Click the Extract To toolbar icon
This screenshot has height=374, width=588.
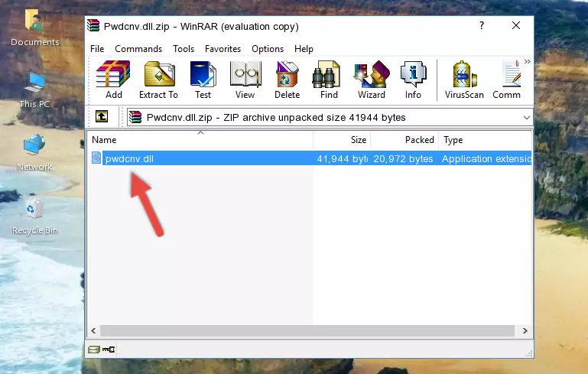[x=158, y=80]
